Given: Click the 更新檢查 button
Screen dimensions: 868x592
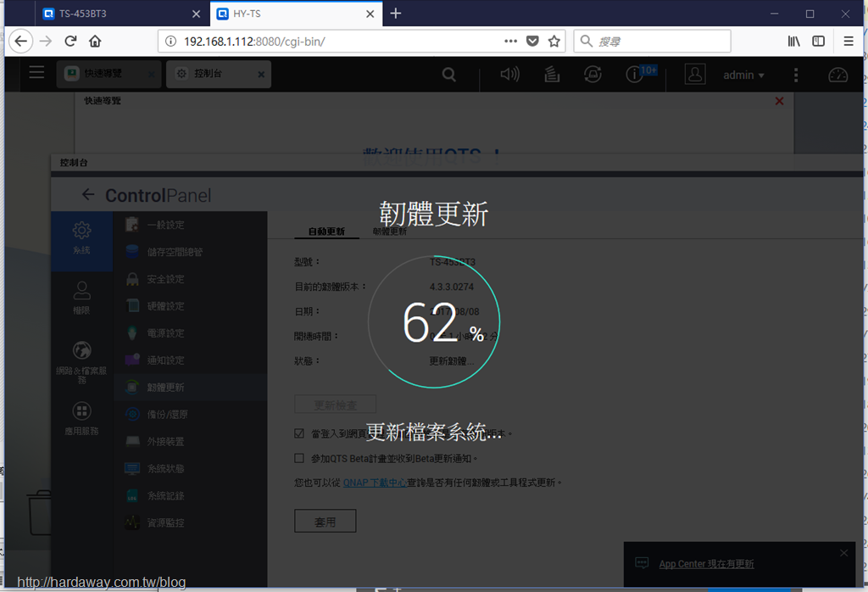Looking at the screenshot, I should coord(336,405).
